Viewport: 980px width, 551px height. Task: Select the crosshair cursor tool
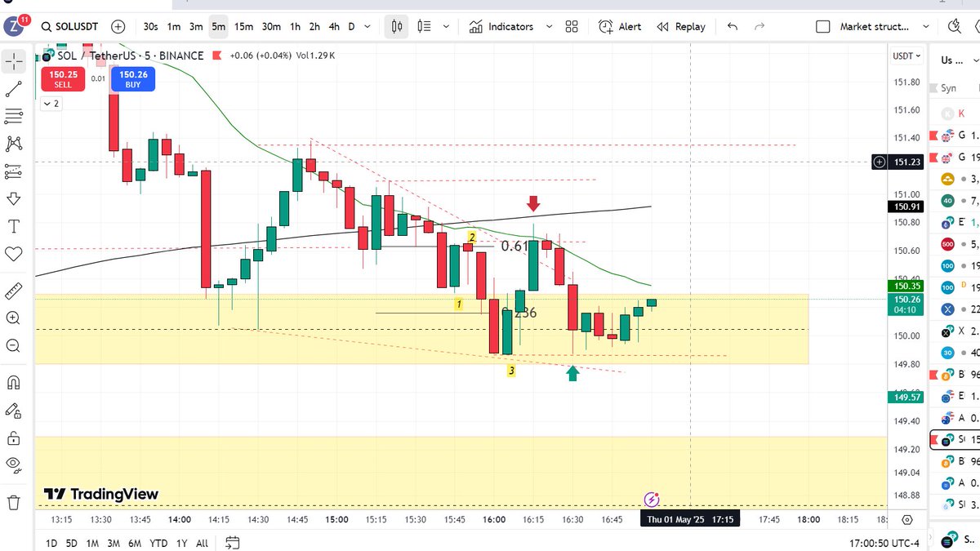click(14, 60)
